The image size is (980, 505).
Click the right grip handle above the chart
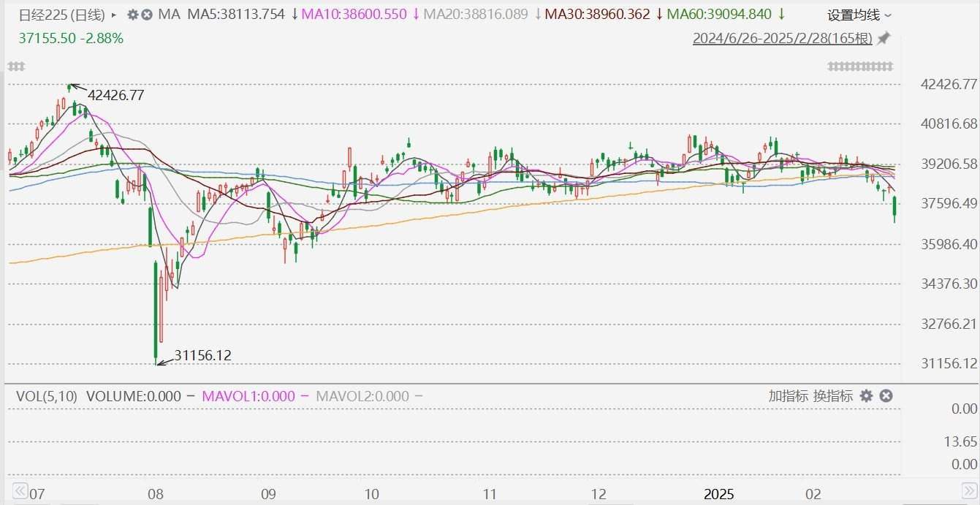point(860,67)
